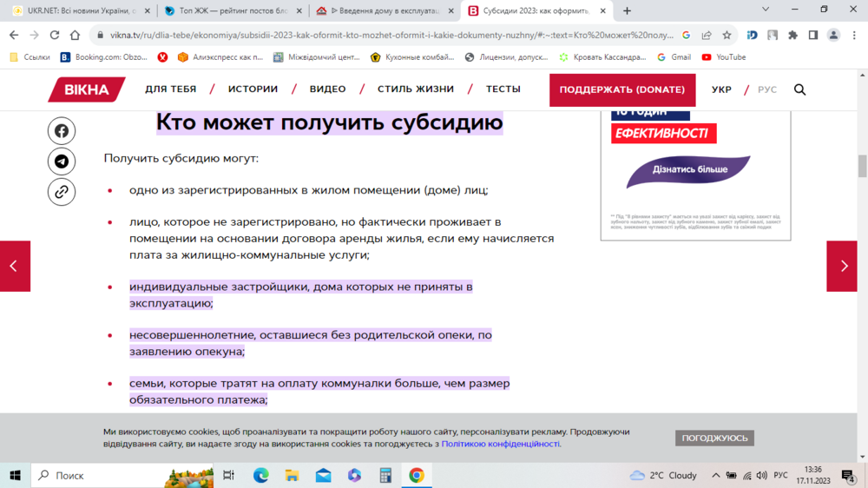Screen dimensions: 868x488
Task: Open Gmail bookmark
Action: click(674, 57)
